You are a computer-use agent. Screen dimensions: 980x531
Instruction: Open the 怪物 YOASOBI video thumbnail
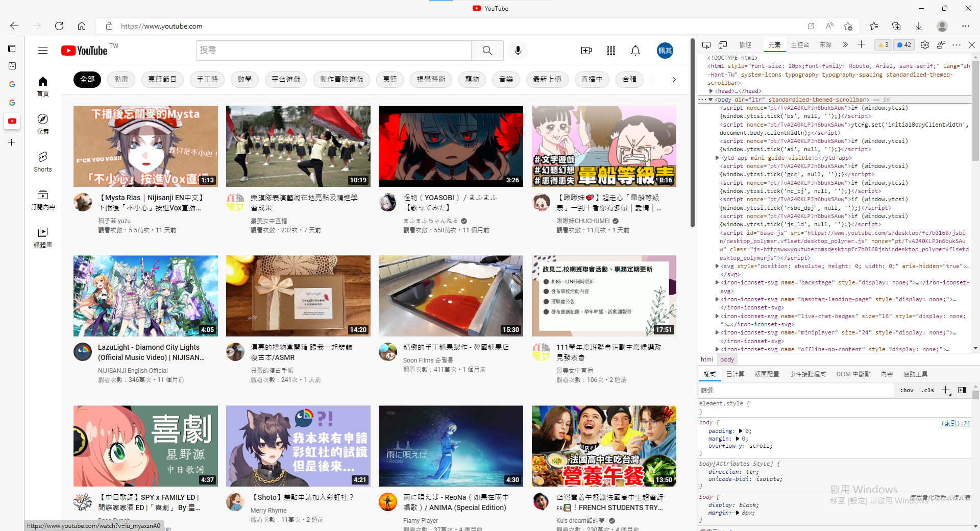click(451, 147)
